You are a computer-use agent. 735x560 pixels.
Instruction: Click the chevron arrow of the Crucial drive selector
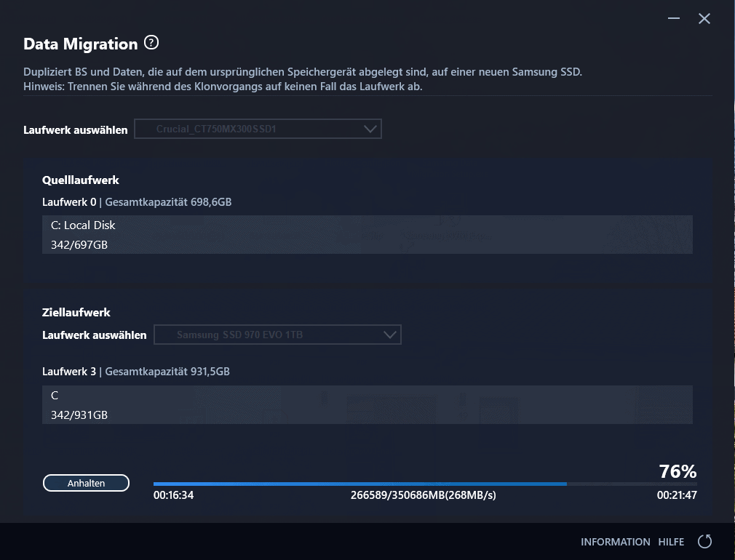(370, 129)
